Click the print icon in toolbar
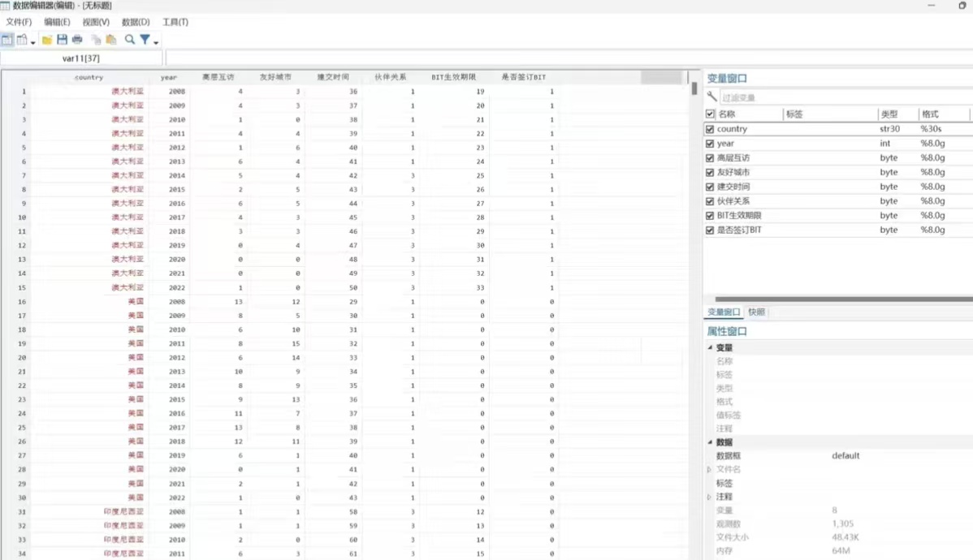Viewport: 973px width, 560px height. pos(77,40)
